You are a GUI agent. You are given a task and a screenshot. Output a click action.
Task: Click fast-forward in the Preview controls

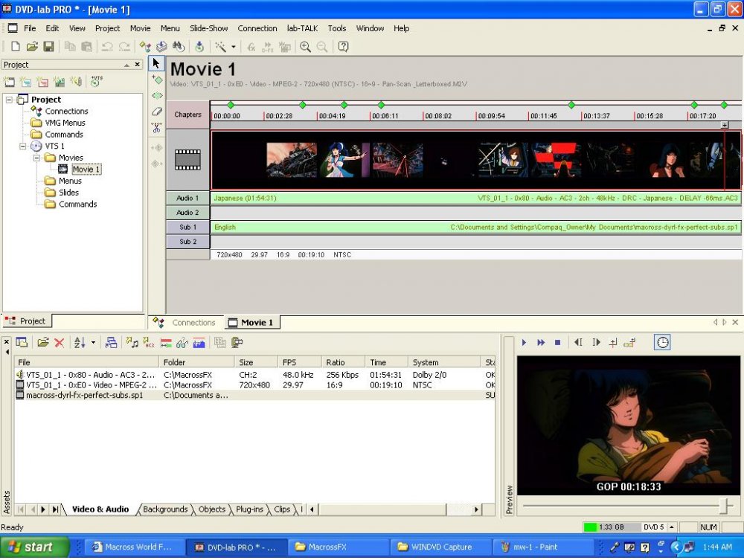pyautogui.click(x=540, y=342)
